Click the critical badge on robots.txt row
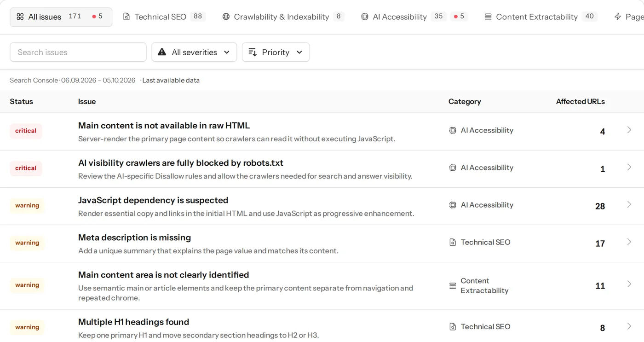The width and height of the screenshot is (644, 342). [26, 168]
